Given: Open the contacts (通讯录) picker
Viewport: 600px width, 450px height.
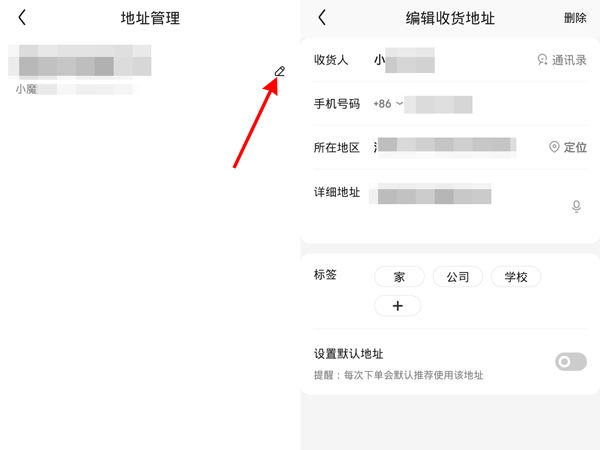Looking at the screenshot, I should tap(562, 60).
